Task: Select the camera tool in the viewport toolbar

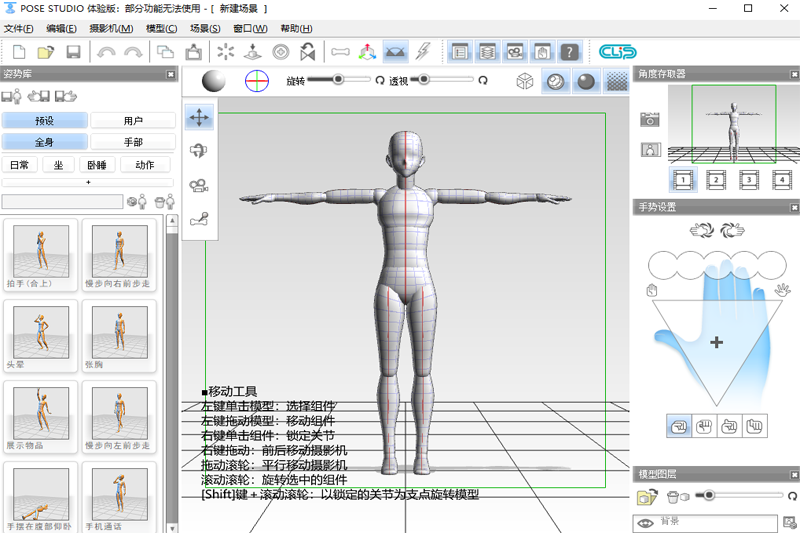Action: (200, 185)
